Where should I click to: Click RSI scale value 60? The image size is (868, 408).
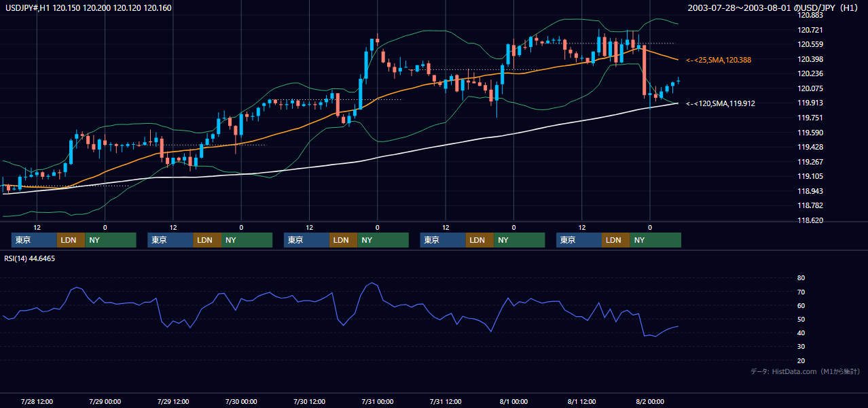801,305
